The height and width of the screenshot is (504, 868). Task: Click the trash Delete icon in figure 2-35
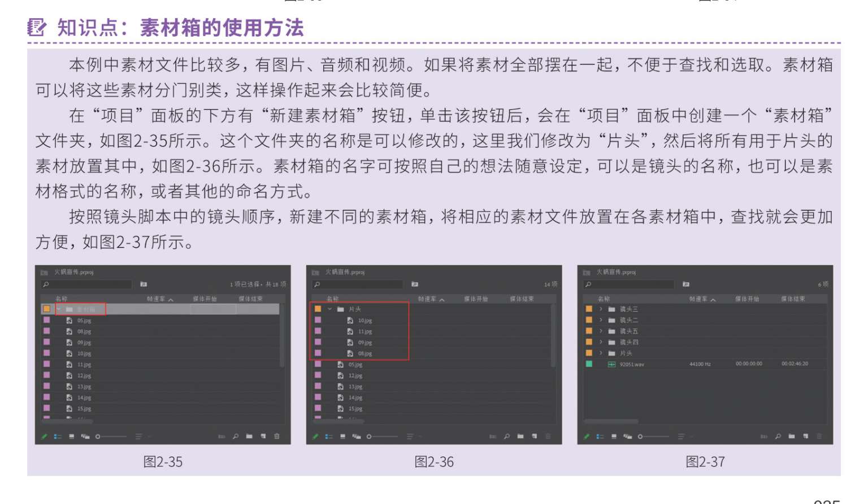[x=277, y=437]
